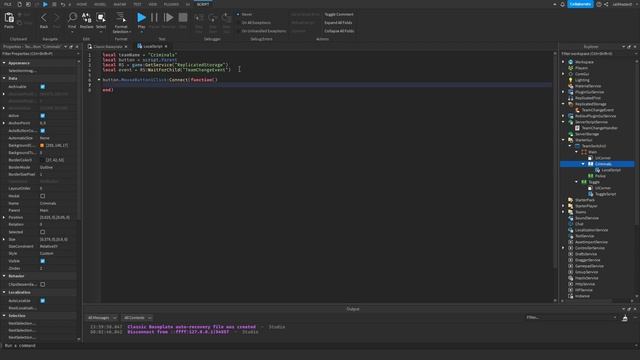The width and height of the screenshot is (640, 360).
Task: Toggle the Modal property checkbox
Action: coord(43,196)
